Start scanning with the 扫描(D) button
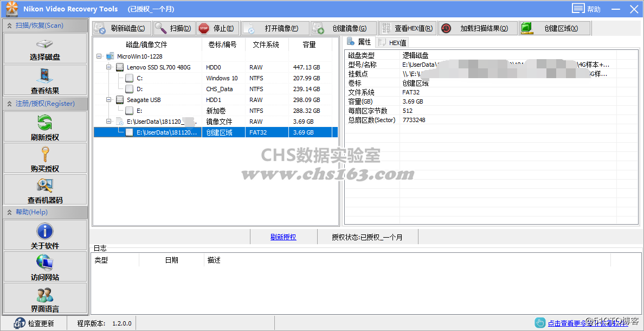644x331 pixels. pyautogui.click(x=174, y=28)
